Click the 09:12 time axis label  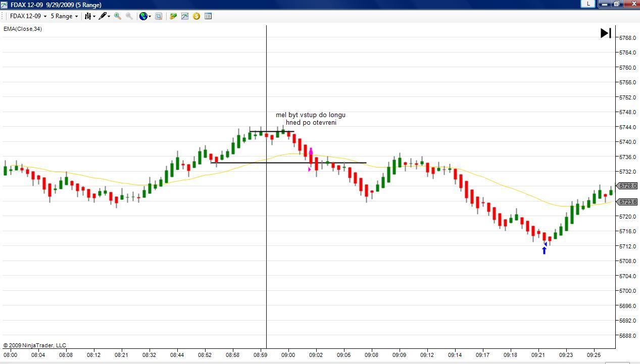click(427, 355)
